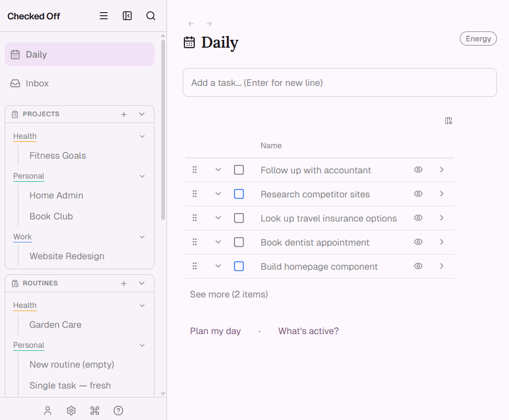Collapse the Personal group under Routines
The width and height of the screenshot is (509, 420).
(x=142, y=345)
